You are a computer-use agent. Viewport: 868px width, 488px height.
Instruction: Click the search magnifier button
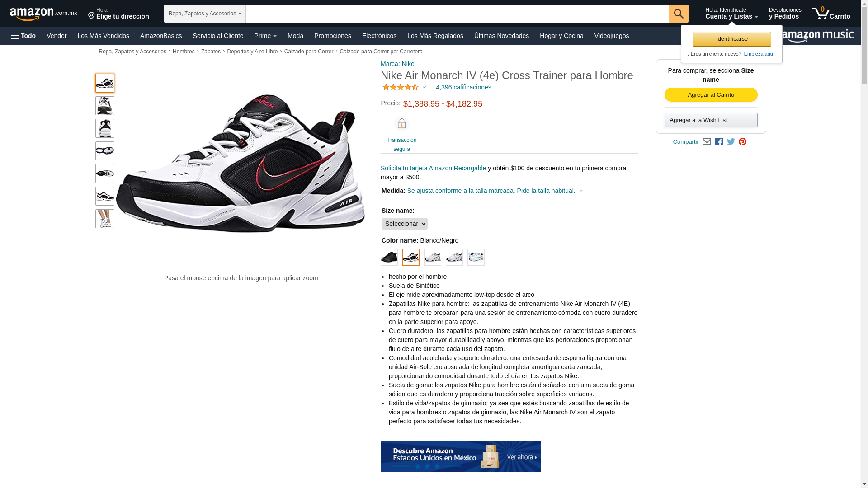click(x=679, y=14)
